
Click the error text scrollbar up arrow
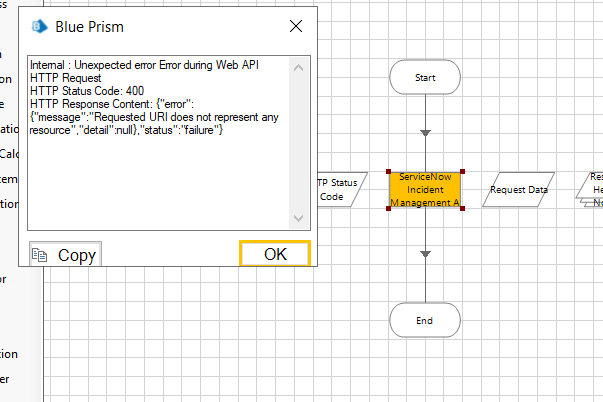(x=298, y=68)
